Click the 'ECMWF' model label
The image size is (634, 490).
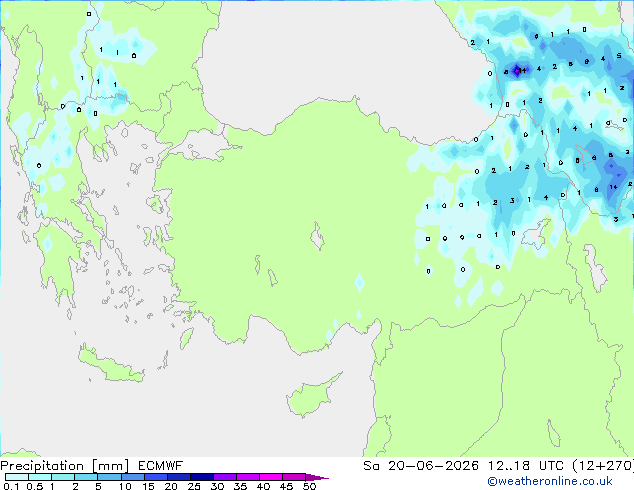[161, 466]
